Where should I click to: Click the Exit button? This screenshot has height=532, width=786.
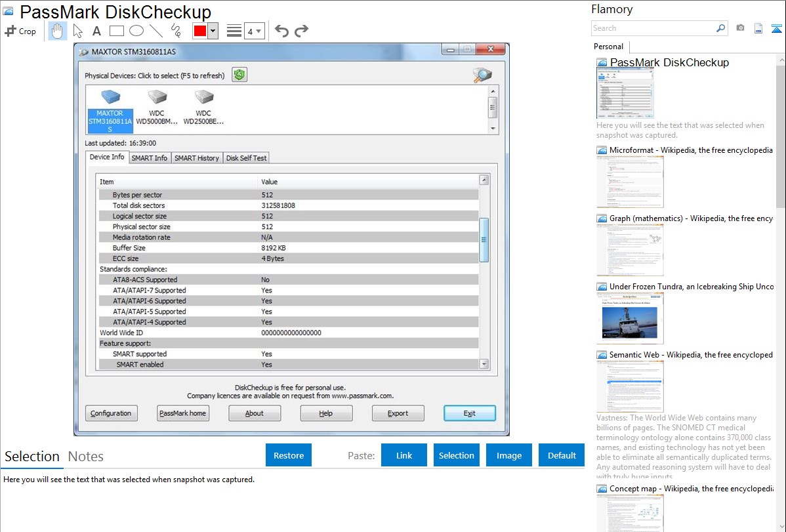tap(470, 413)
